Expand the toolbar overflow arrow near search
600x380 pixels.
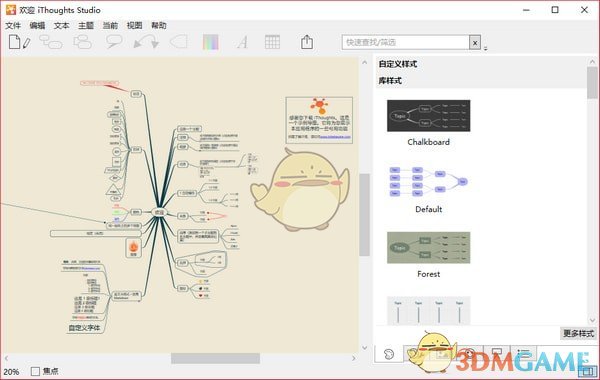(485, 48)
